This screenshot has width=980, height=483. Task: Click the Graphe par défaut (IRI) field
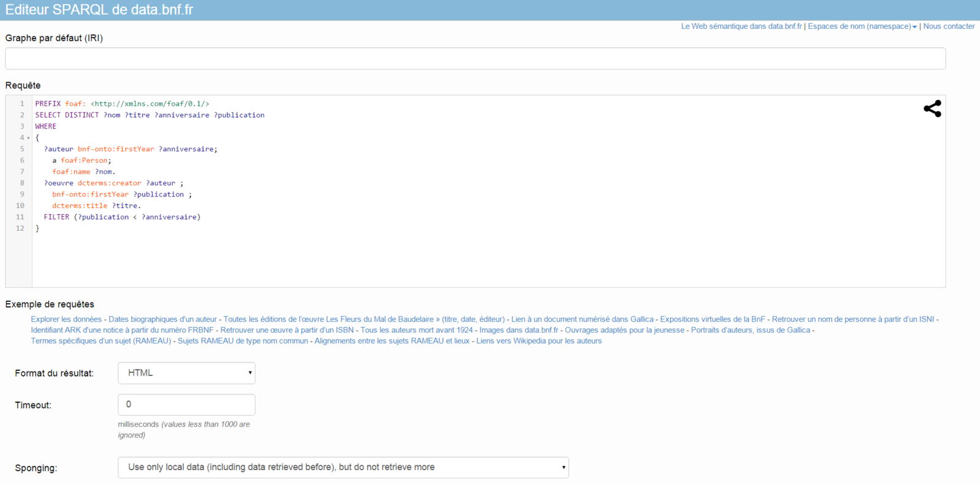[475, 59]
